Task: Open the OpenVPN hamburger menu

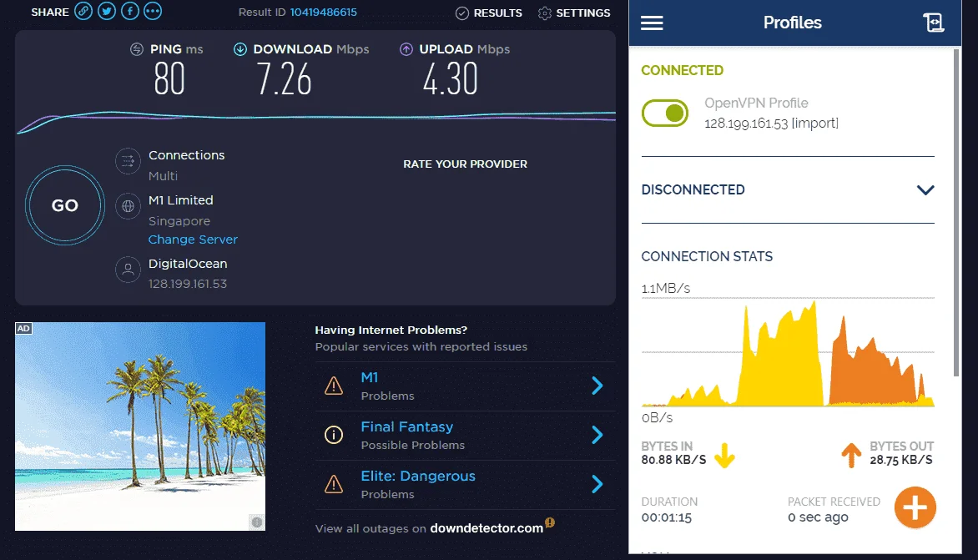Action: tap(652, 23)
